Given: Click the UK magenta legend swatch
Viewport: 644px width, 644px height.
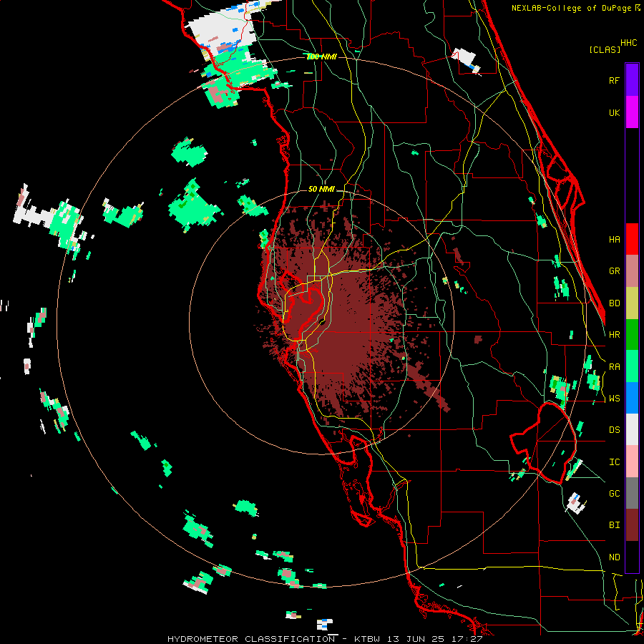Looking at the screenshot, I should (x=632, y=112).
